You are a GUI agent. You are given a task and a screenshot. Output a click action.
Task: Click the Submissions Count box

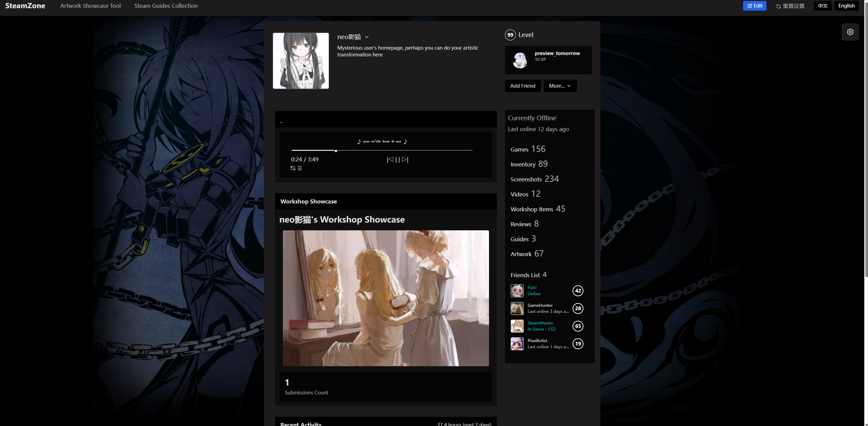386,387
